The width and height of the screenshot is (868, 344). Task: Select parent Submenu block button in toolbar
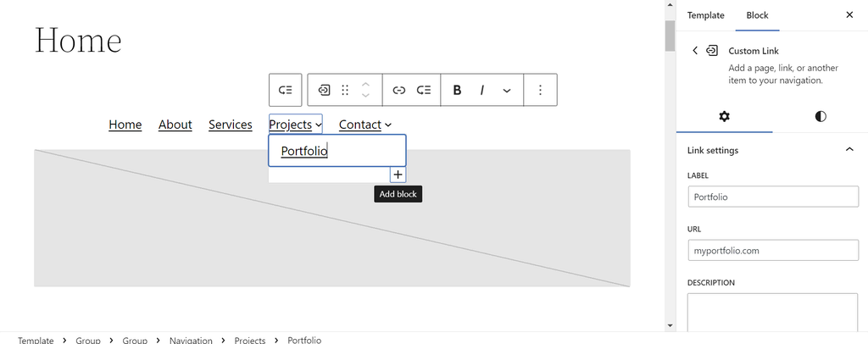coord(286,90)
